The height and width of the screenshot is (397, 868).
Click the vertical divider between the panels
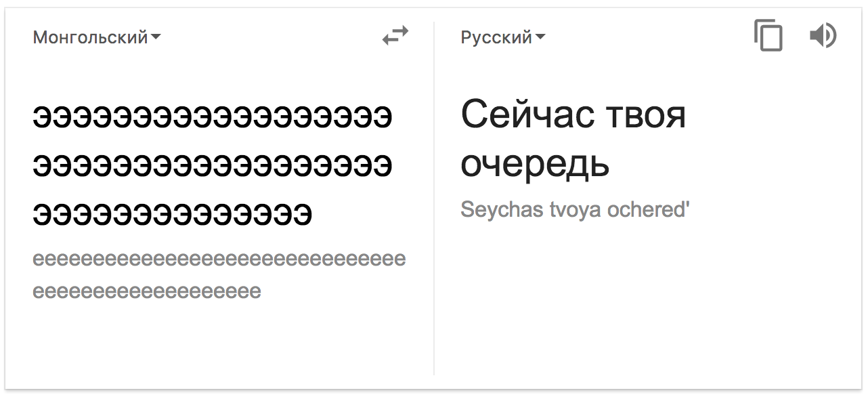(x=434, y=203)
